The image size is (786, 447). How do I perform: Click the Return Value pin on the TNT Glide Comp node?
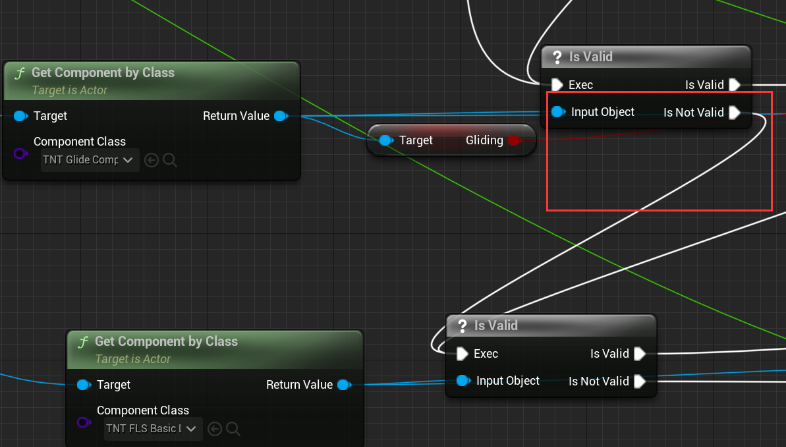280,116
